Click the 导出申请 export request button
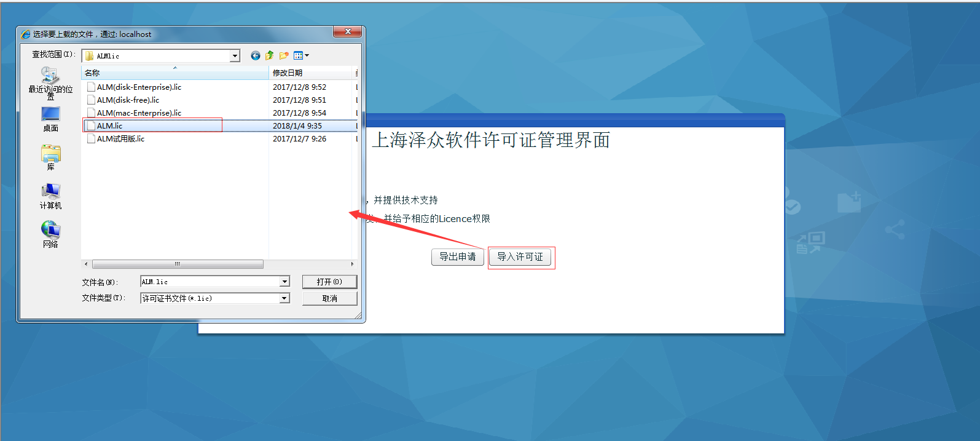Screen dimensions: 980x441 click(458, 257)
